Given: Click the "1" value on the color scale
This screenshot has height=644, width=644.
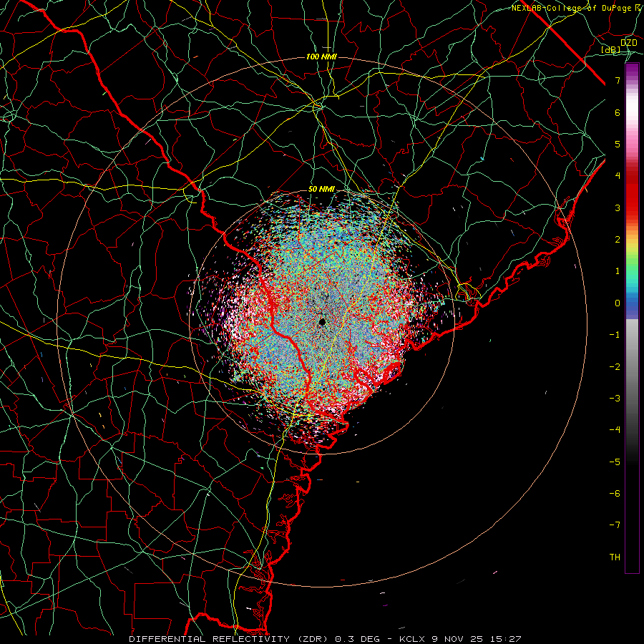Looking at the screenshot, I should 618,271.
